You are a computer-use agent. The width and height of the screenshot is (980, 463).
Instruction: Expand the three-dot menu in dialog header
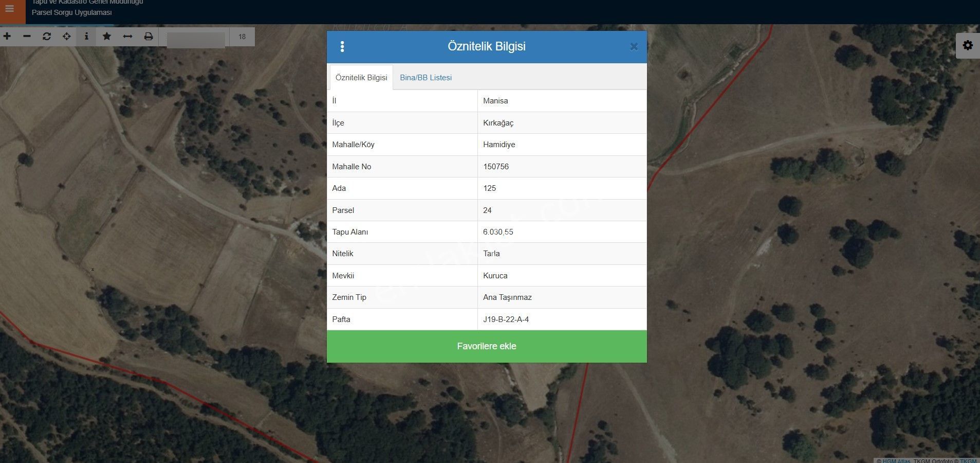pos(342,47)
